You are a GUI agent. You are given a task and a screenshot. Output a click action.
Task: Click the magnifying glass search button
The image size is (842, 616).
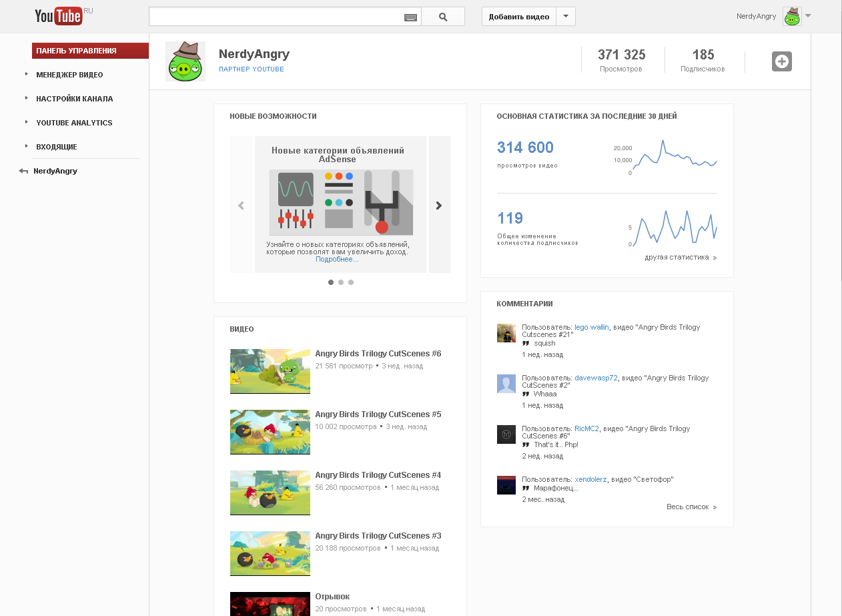443,17
